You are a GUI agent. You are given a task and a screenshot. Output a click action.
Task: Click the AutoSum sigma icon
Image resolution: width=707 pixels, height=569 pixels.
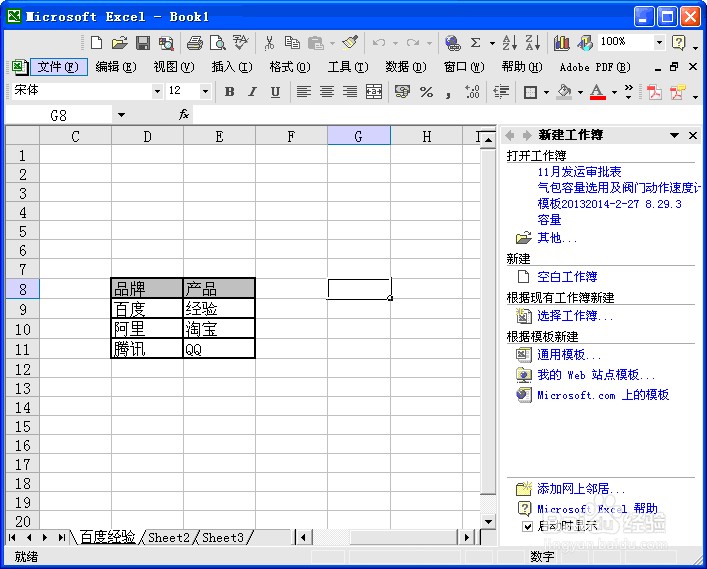[x=475, y=43]
